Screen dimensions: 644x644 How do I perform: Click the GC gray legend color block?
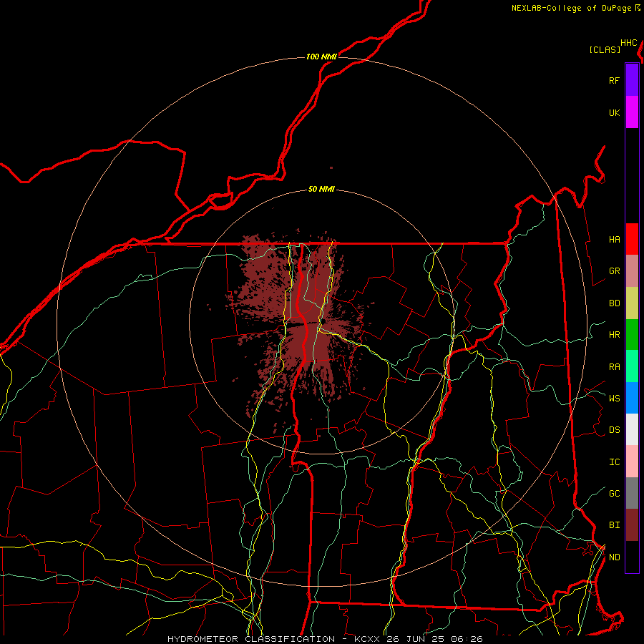pyautogui.click(x=632, y=493)
